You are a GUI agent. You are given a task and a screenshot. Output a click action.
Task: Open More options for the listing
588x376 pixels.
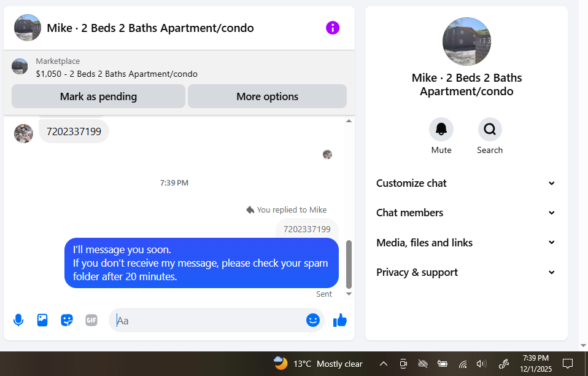tap(267, 96)
